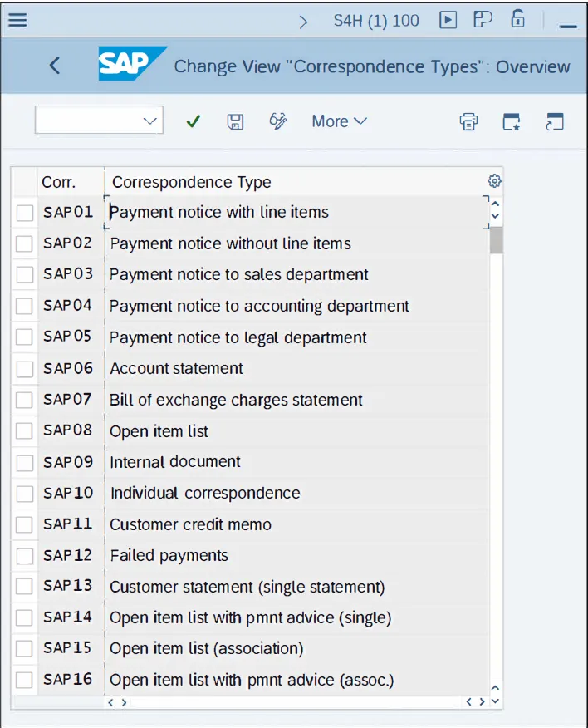Tick the SAP13 row checkbox
Viewport: 588px width, 728px height.
[x=24, y=587]
